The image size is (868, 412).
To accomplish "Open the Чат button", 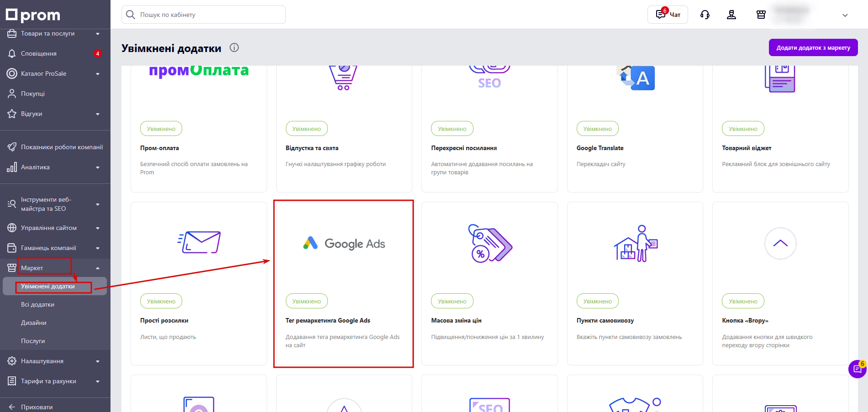I will 668,15.
